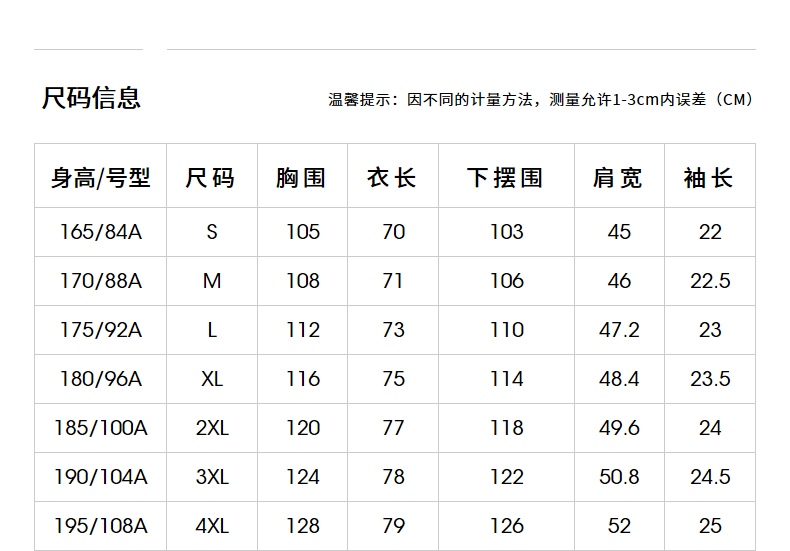Select the 165/84A height cell

tap(101, 232)
